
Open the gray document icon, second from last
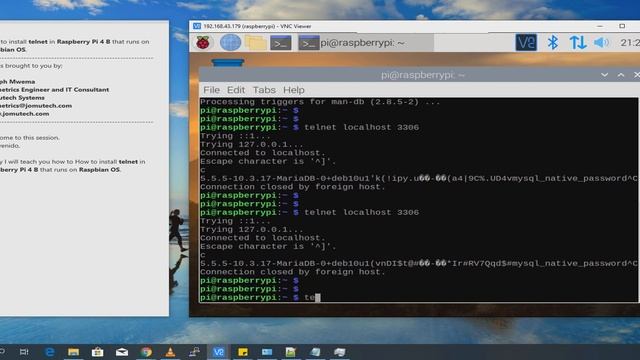315,352
